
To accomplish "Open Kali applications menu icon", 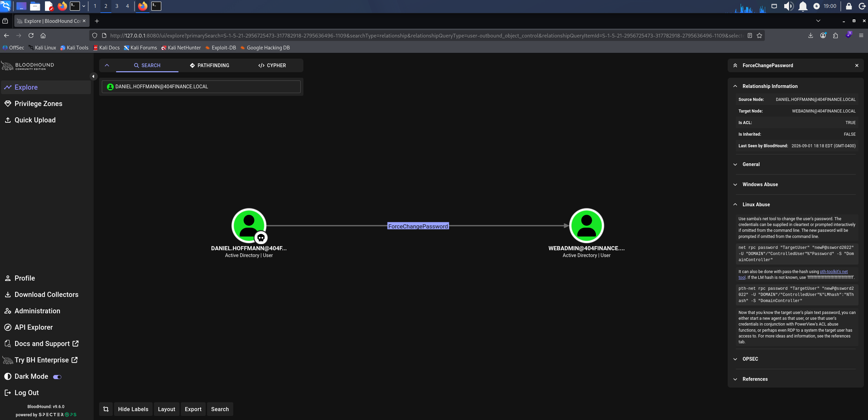I will coord(6,6).
